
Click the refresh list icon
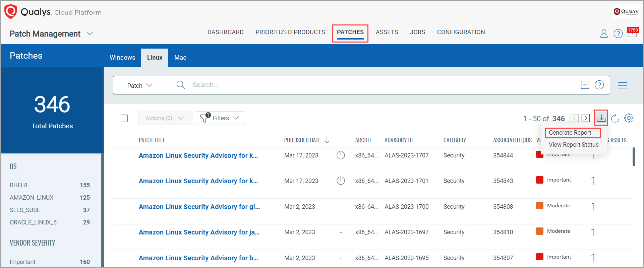pyautogui.click(x=615, y=118)
